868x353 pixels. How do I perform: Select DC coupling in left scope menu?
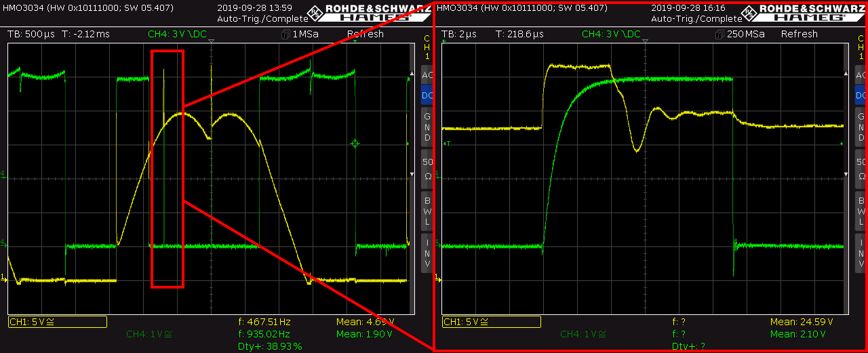coord(427,96)
